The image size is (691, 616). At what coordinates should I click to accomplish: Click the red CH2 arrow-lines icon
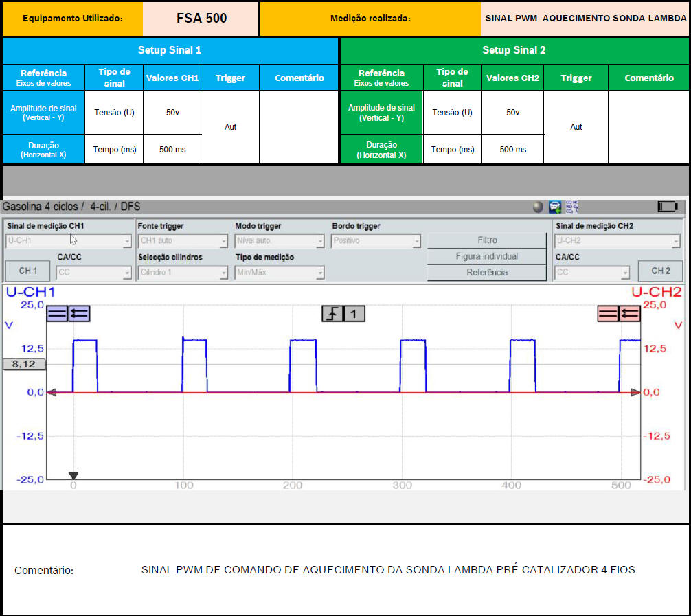[x=630, y=314]
